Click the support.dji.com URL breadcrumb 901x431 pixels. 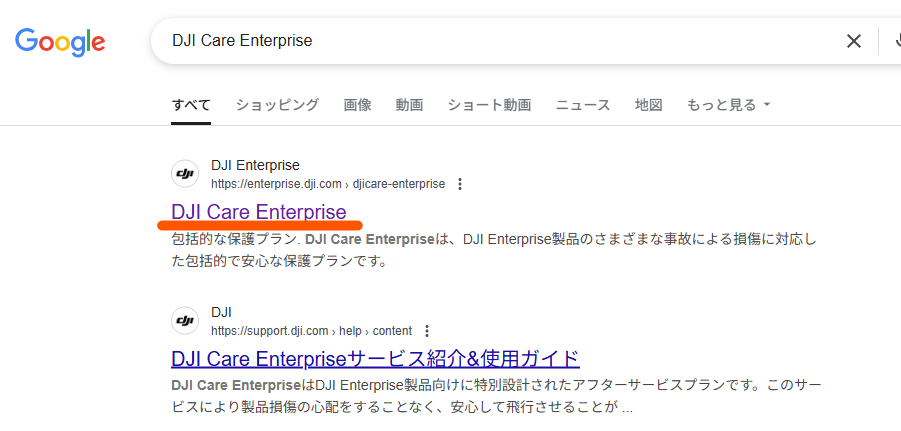[x=311, y=331]
